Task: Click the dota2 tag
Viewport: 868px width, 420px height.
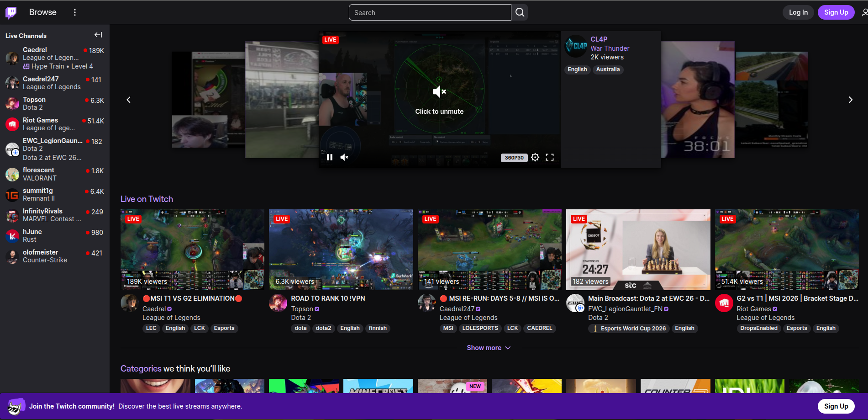Action: click(323, 328)
